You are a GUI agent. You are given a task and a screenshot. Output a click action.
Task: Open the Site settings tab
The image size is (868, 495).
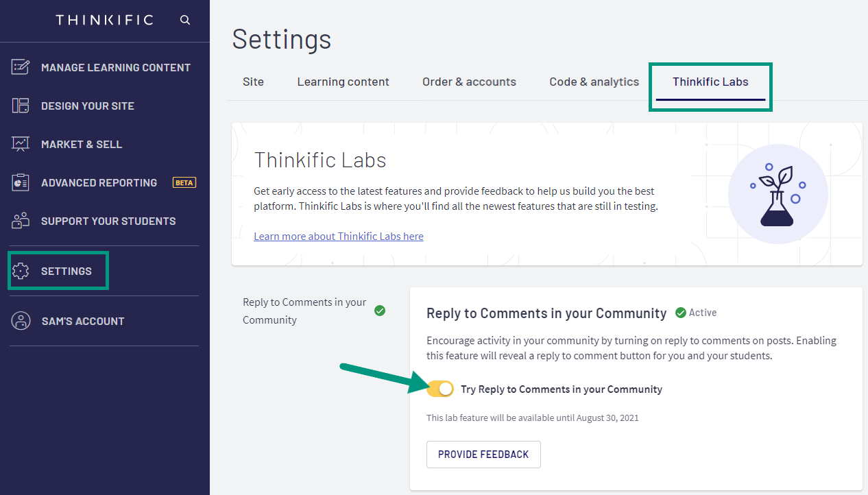[253, 82]
